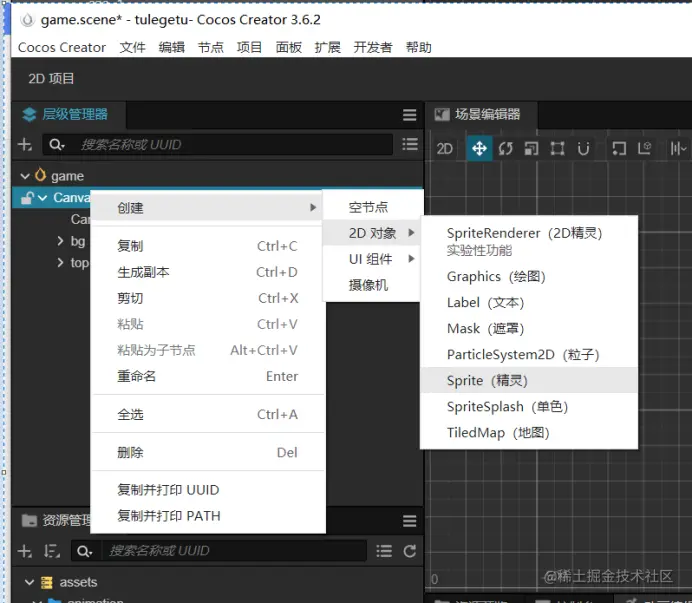Open the 编辑 menu
The width and height of the screenshot is (692, 603).
[172, 47]
